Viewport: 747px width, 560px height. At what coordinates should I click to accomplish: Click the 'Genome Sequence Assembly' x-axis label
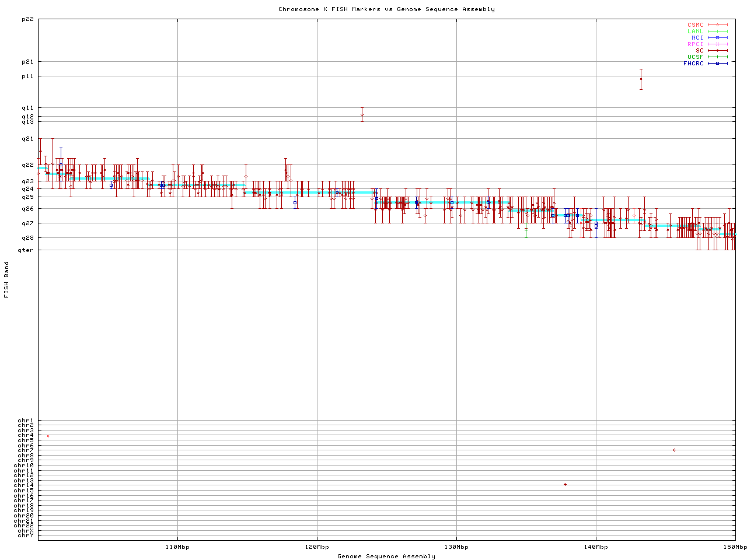click(x=386, y=556)
